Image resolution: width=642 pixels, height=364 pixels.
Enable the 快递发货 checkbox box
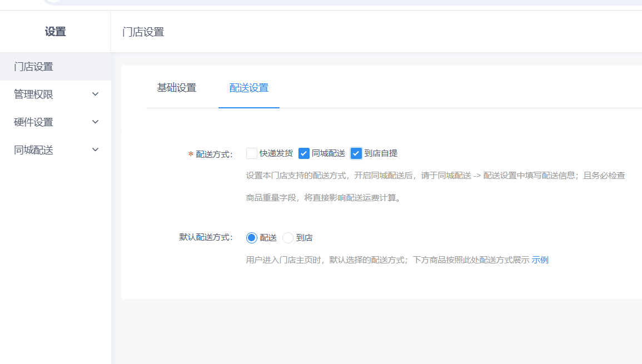pos(252,153)
